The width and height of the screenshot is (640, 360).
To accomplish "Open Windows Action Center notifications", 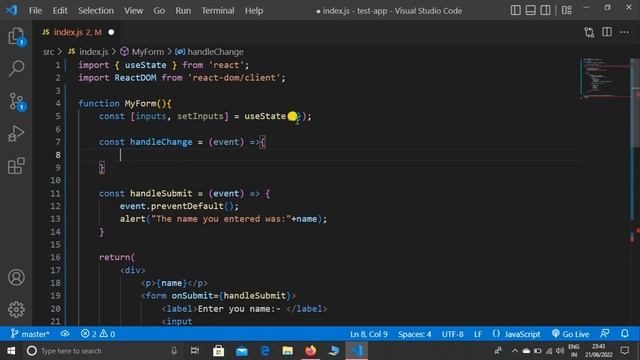I will [x=625, y=351].
